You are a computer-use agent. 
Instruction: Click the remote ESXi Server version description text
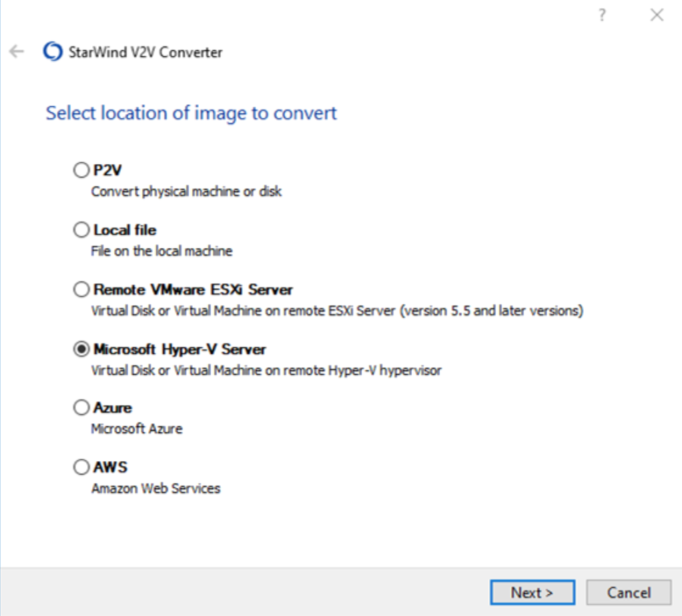click(x=337, y=311)
